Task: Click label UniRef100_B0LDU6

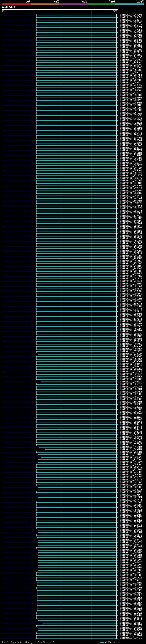Action: (131, 50)
